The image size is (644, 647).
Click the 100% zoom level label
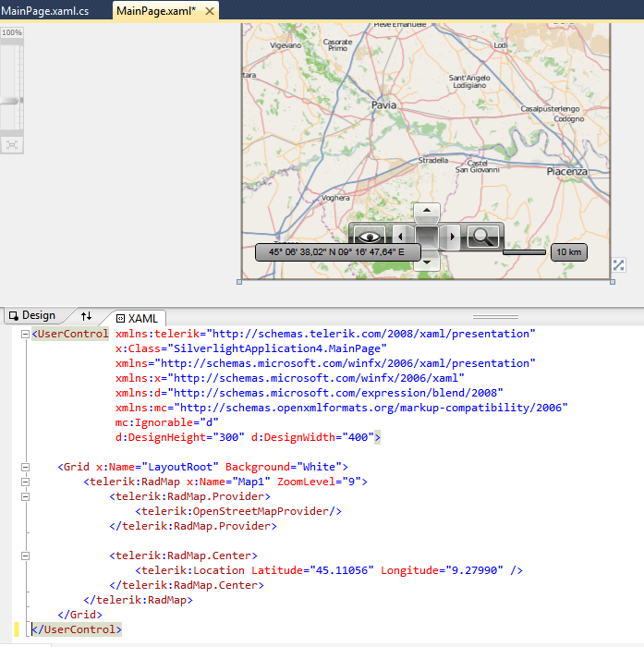point(11,32)
